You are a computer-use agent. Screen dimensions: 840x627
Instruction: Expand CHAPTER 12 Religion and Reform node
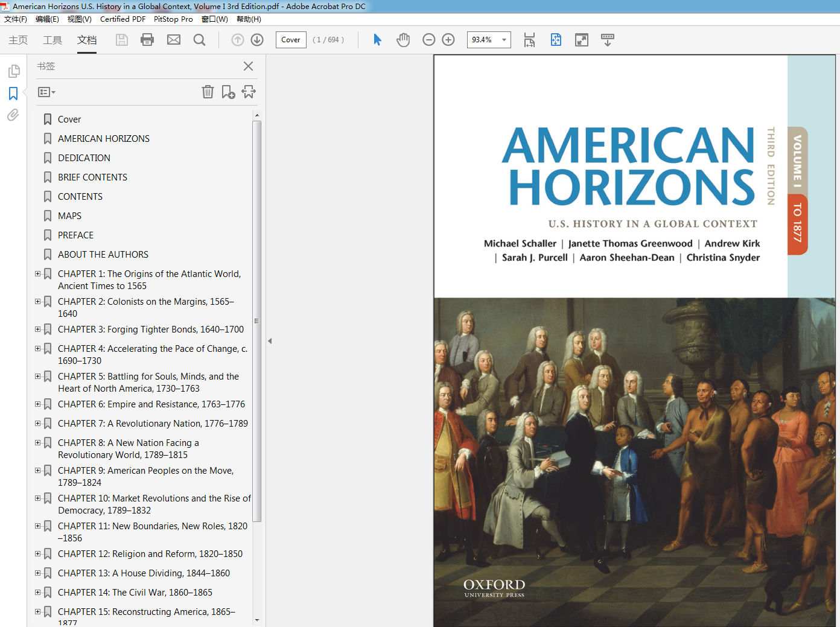tap(37, 553)
